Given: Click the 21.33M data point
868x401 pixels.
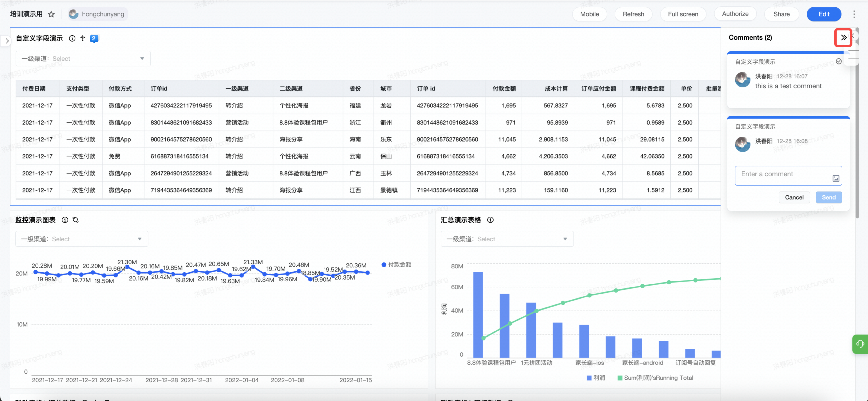Looking at the screenshot, I should (253, 267).
